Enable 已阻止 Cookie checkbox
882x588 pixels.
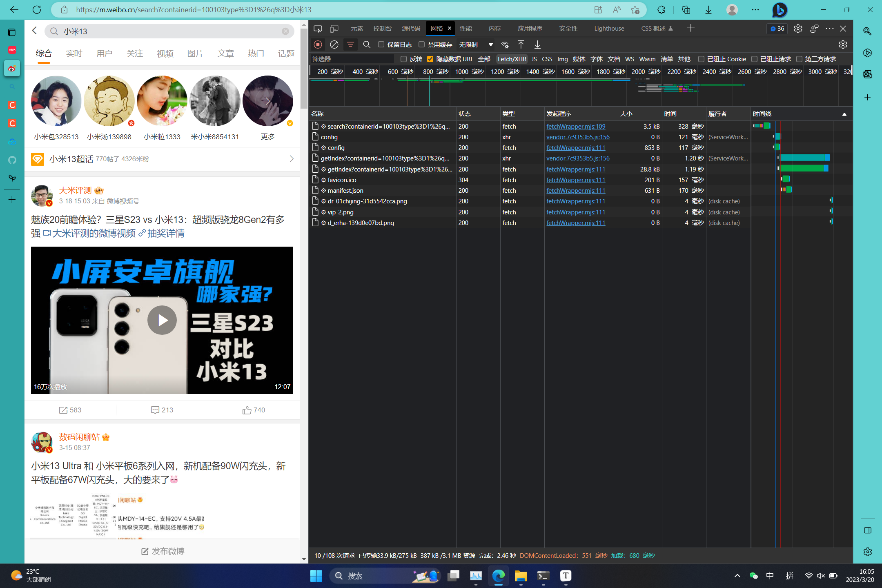pos(701,59)
